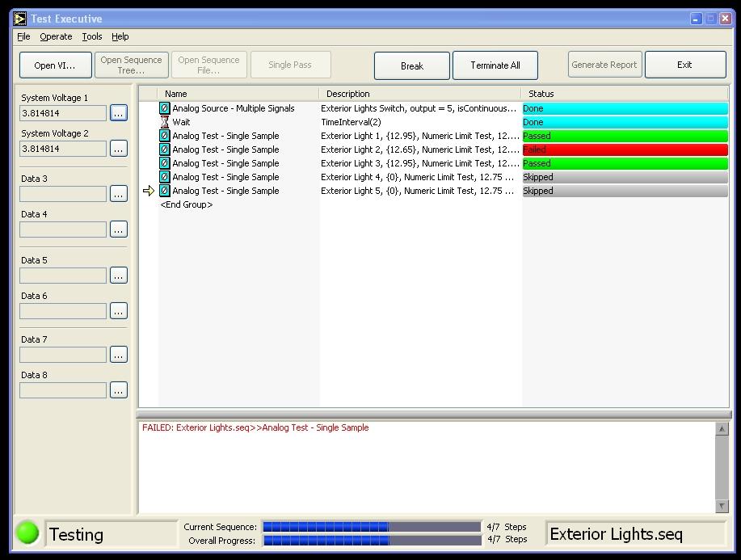Click the green status LED beside Testing
741x560 pixels.
[x=27, y=534]
